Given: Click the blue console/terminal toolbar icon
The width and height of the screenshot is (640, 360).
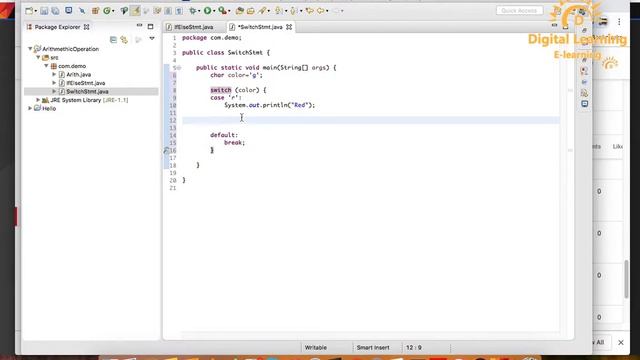Looking at the screenshot, I should 69,10.
